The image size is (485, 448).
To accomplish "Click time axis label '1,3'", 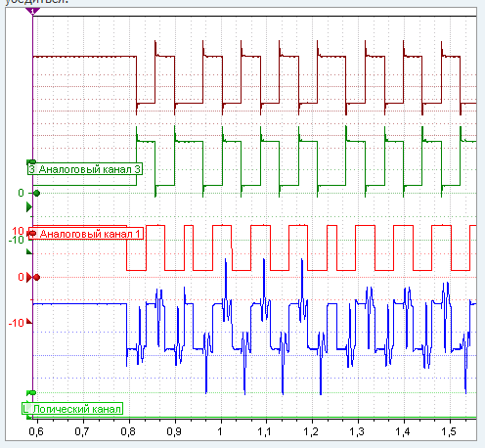I will (357, 431).
